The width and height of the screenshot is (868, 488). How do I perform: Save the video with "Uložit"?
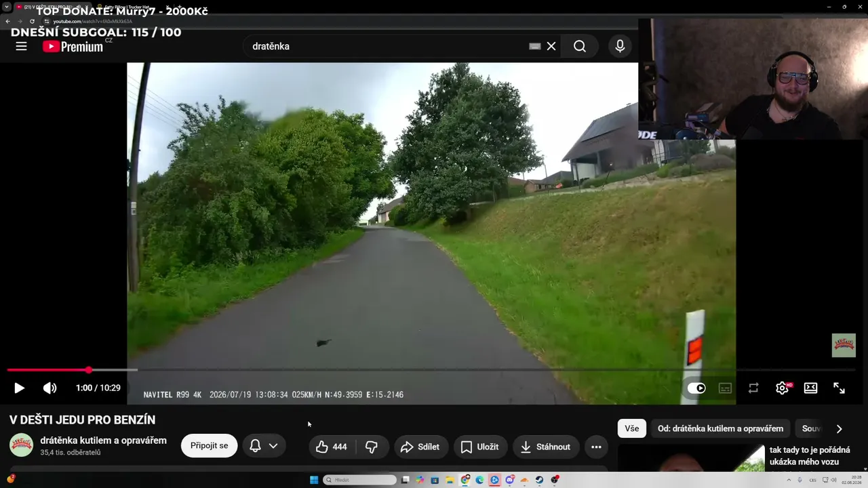[x=480, y=447]
